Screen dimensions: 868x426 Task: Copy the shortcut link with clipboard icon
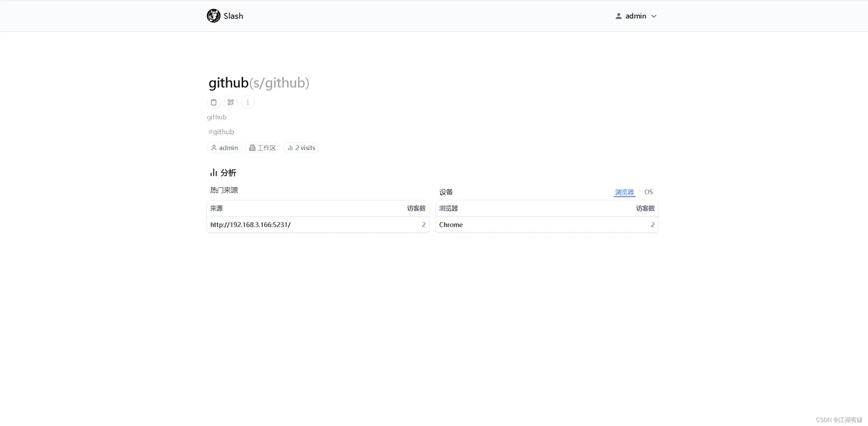pyautogui.click(x=214, y=102)
